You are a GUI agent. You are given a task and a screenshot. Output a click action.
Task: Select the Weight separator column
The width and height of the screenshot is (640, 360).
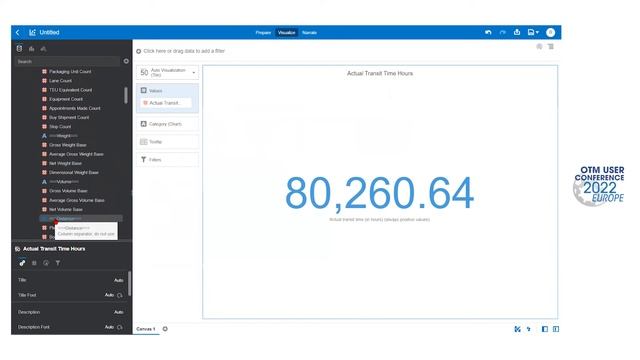pyautogui.click(x=63, y=136)
